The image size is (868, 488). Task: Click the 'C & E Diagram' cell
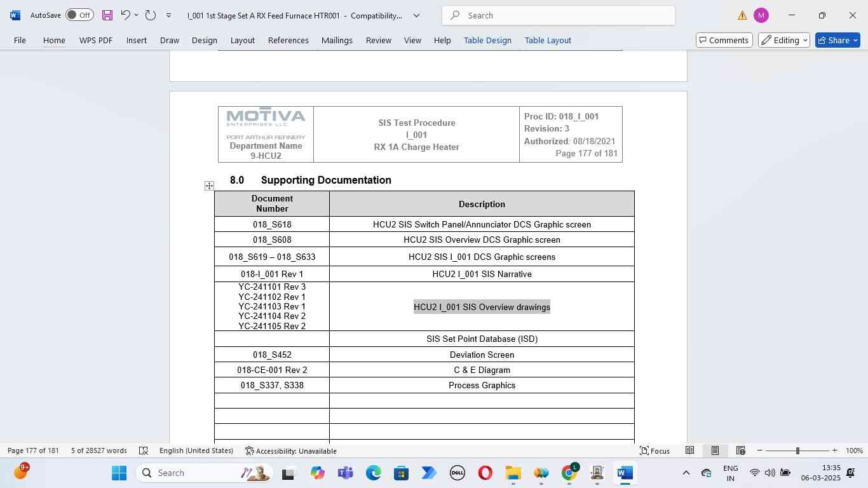(482, 370)
